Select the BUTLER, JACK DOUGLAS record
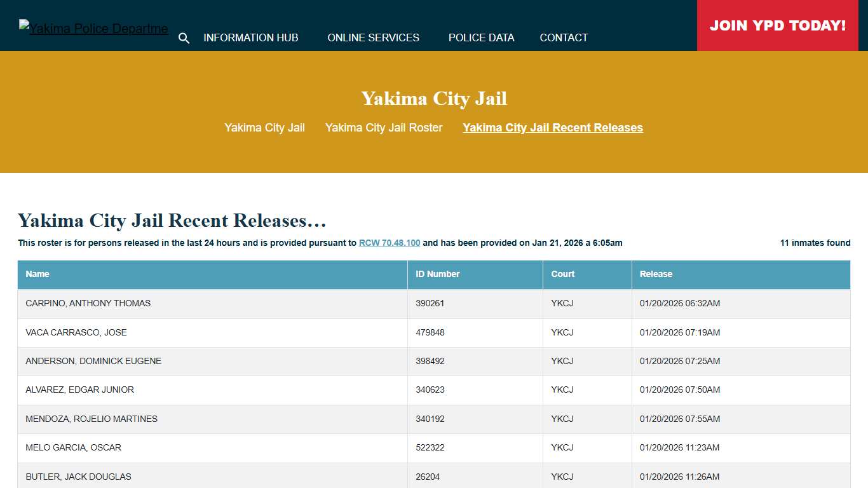 pos(78,477)
